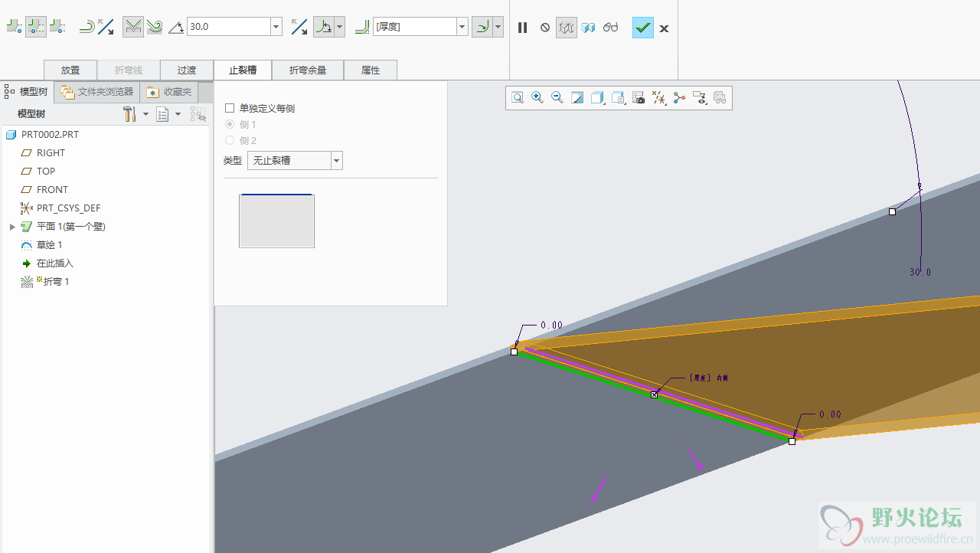Open the display style cube icon
The height and width of the screenshot is (553, 980).
tap(598, 97)
